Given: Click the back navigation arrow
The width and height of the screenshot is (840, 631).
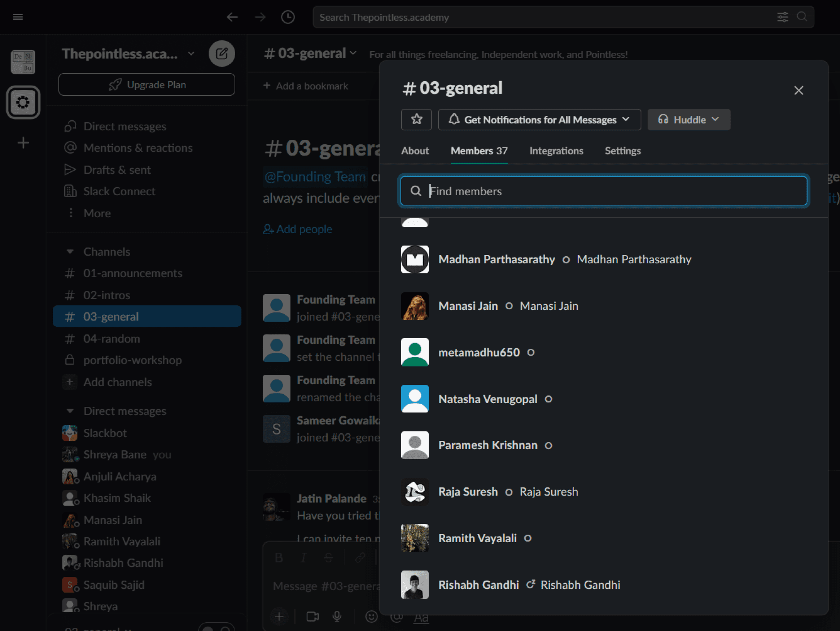Looking at the screenshot, I should coord(232,17).
